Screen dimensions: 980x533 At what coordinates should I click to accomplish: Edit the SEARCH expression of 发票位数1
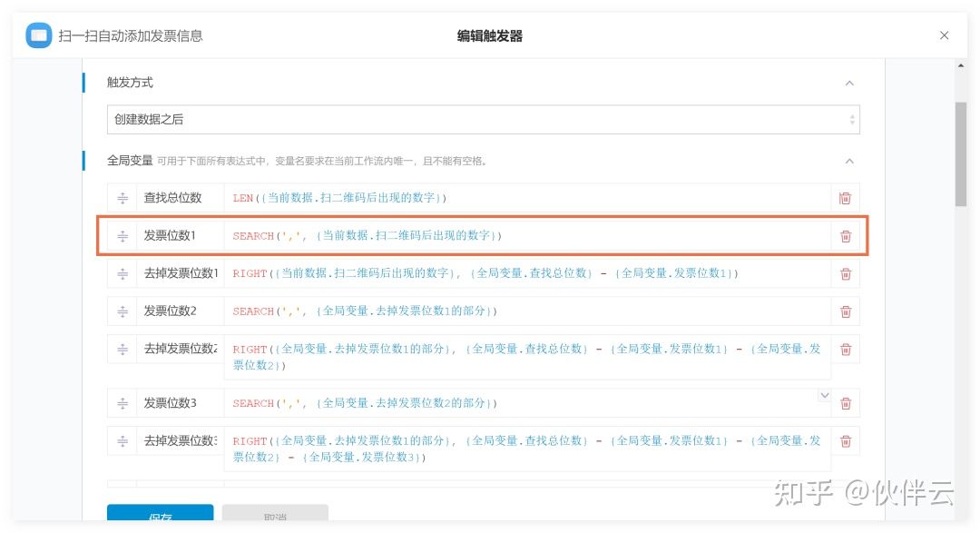click(527, 236)
